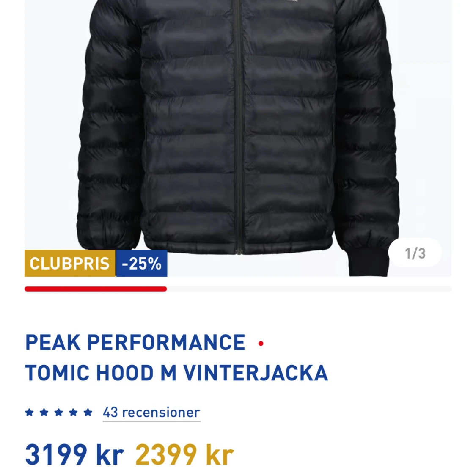Click the TOMIC HOOD M VINTERJACKA title

pos(176,373)
